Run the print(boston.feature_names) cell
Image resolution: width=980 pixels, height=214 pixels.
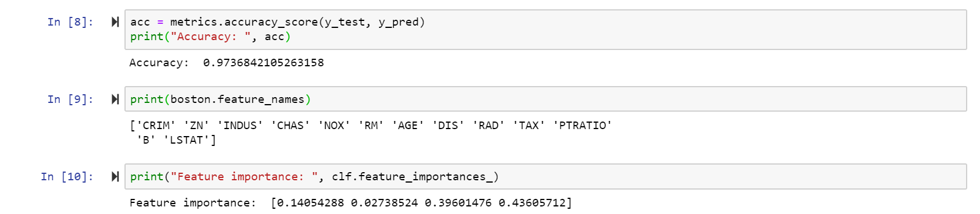[x=115, y=99]
